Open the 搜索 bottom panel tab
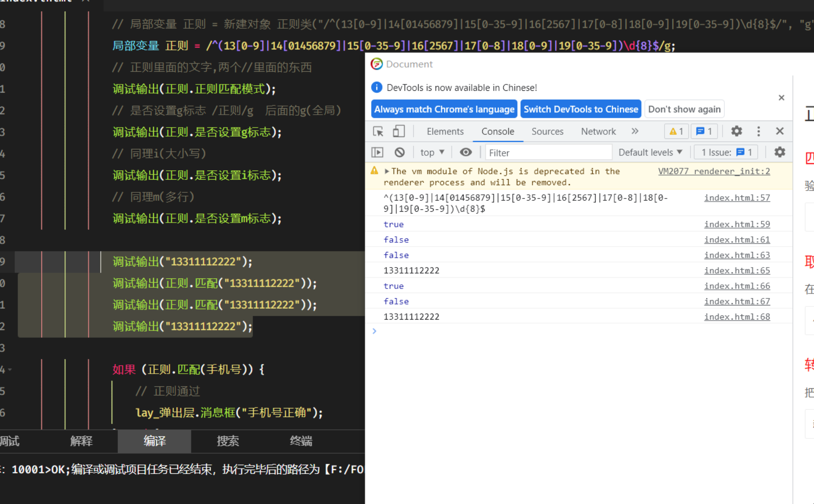 click(x=228, y=441)
